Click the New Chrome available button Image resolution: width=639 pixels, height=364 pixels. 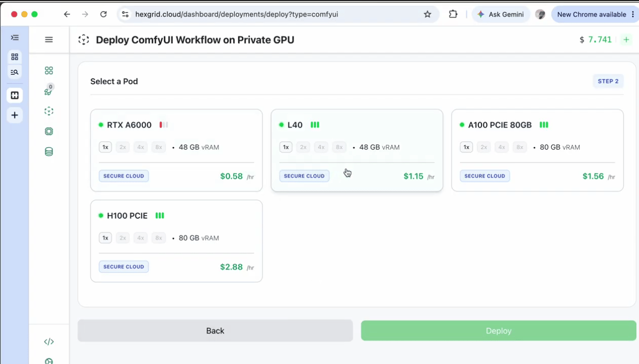coord(592,14)
